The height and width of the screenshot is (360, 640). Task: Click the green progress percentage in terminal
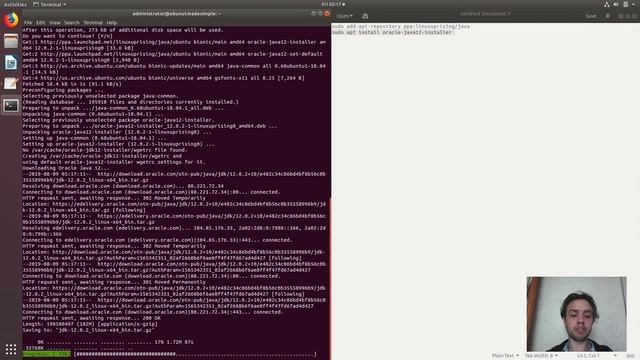pyautogui.click(x=46, y=354)
